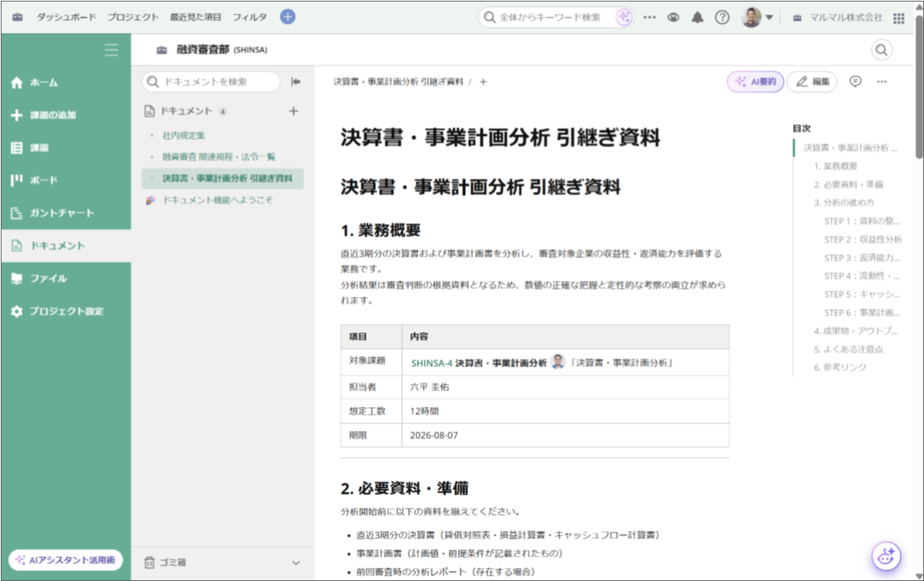Open 社内規定集 document
Viewport: 924px width, 581px height.
pos(183,135)
